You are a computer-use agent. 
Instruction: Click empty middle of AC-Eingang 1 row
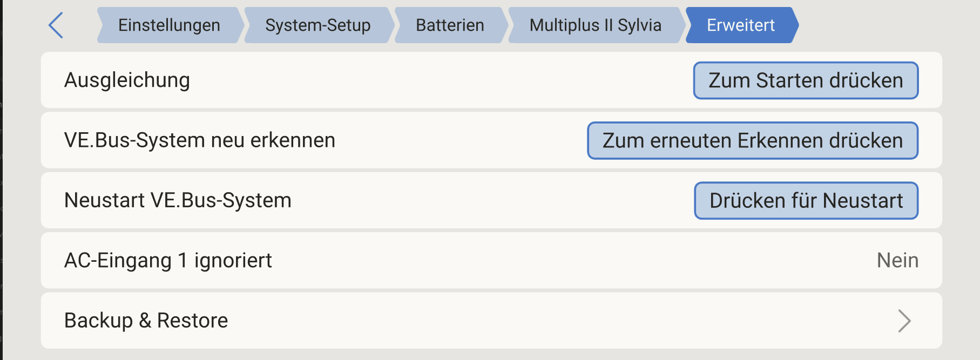point(540,261)
